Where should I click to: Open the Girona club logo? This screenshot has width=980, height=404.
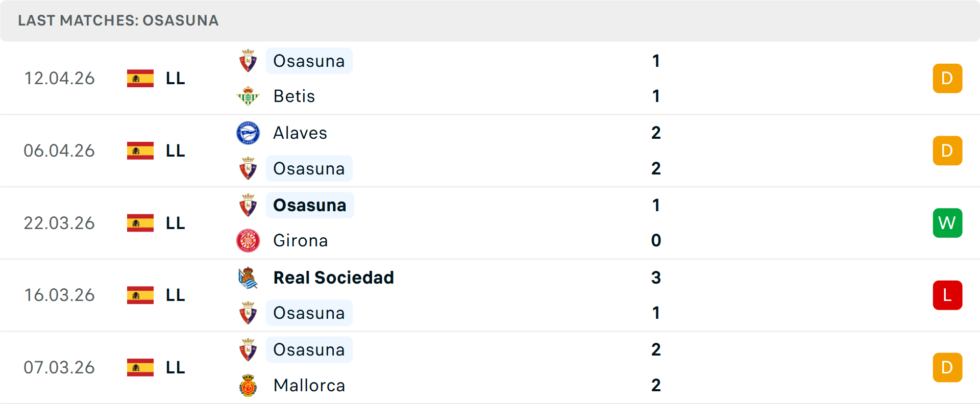[x=248, y=240]
